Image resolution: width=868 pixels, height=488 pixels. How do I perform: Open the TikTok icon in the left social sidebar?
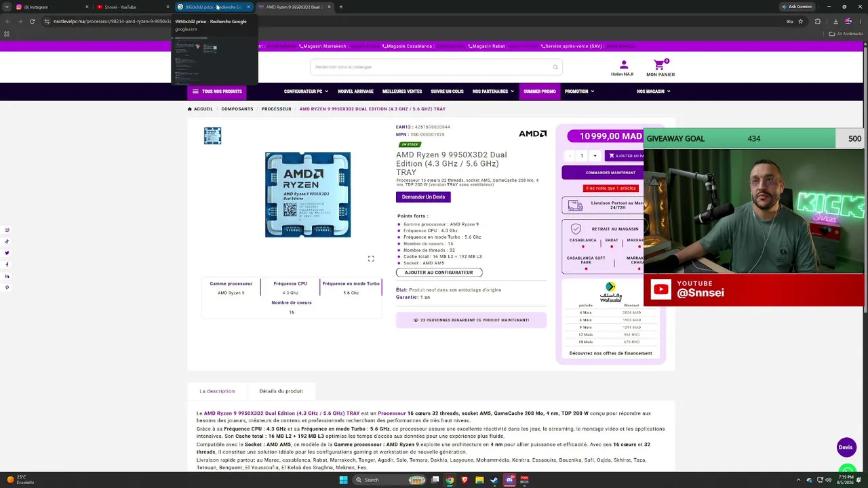pos(7,241)
